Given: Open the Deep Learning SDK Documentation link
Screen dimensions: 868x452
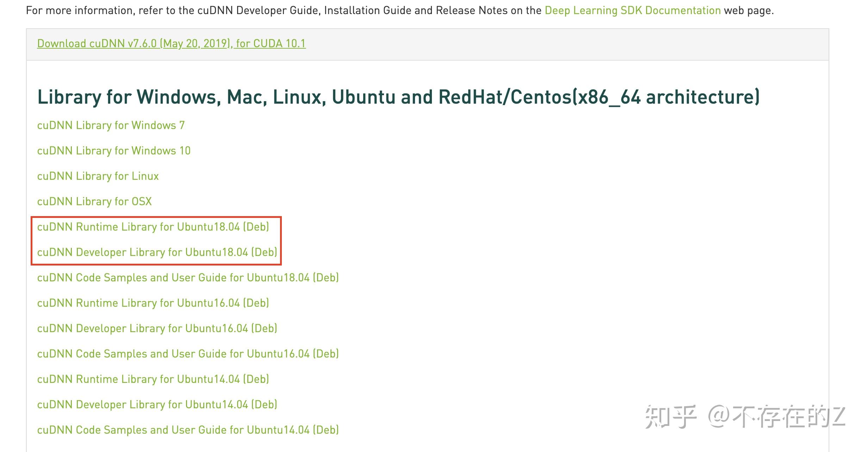Looking at the screenshot, I should (632, 11).
